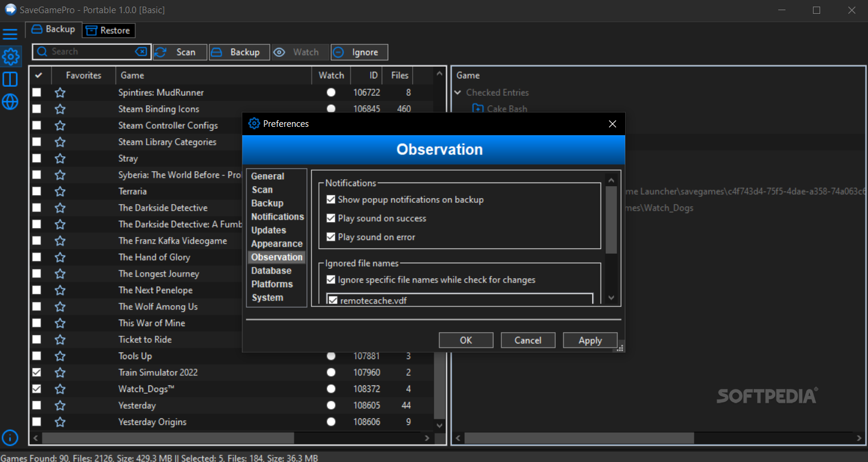The height and width of the screenshot is (462, 868).
Task: Favorite The Hand of Glory star
Action: point(60,257)
